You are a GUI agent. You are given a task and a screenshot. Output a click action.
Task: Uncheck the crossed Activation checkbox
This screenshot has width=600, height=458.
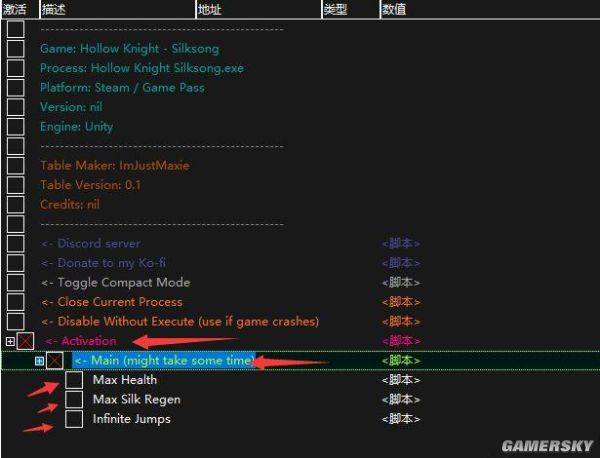coord(25,341)
